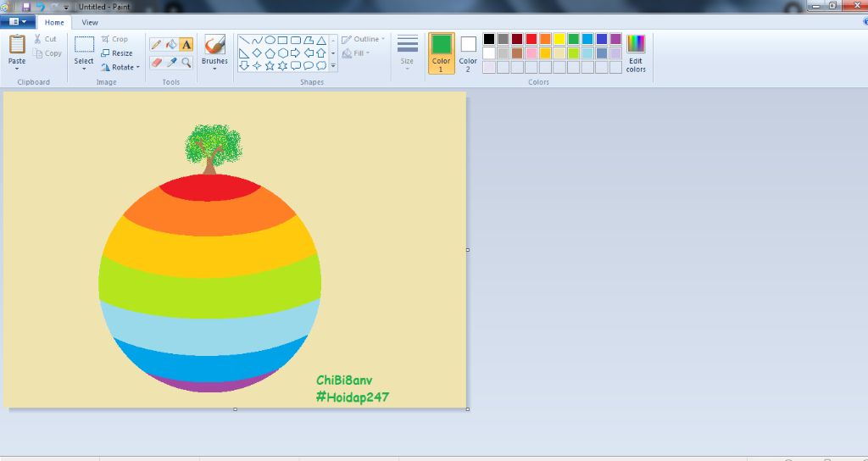Choose the Curve shape
868x461 pixels.
pyautogui.click(x=257, y=41)
